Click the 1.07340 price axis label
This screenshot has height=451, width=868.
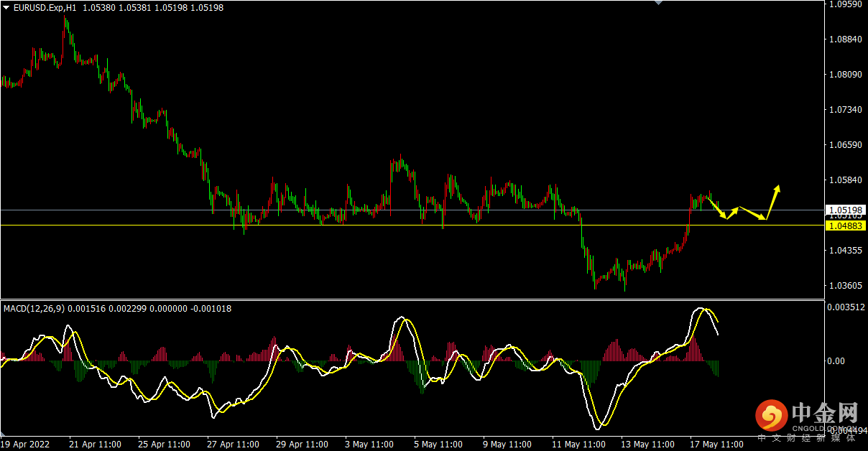click(x=845, y=110)
